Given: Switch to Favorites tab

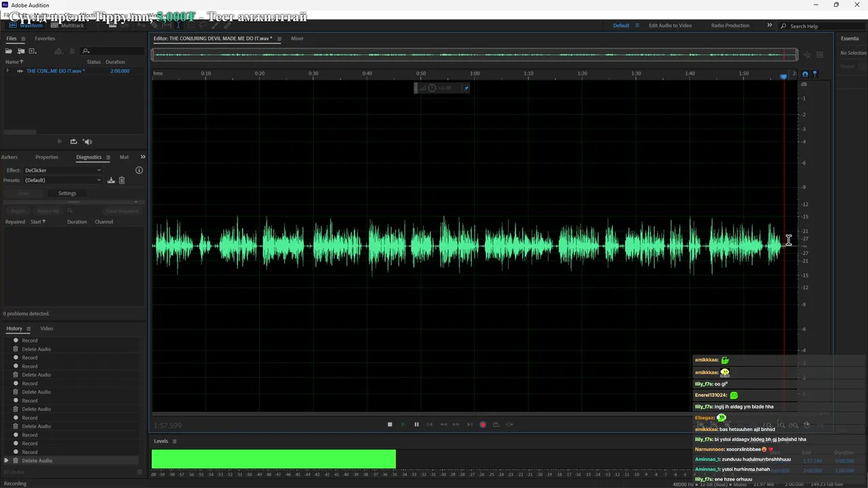Looking at the screenshot, I should pyautogui.click(x=45, y=39).
